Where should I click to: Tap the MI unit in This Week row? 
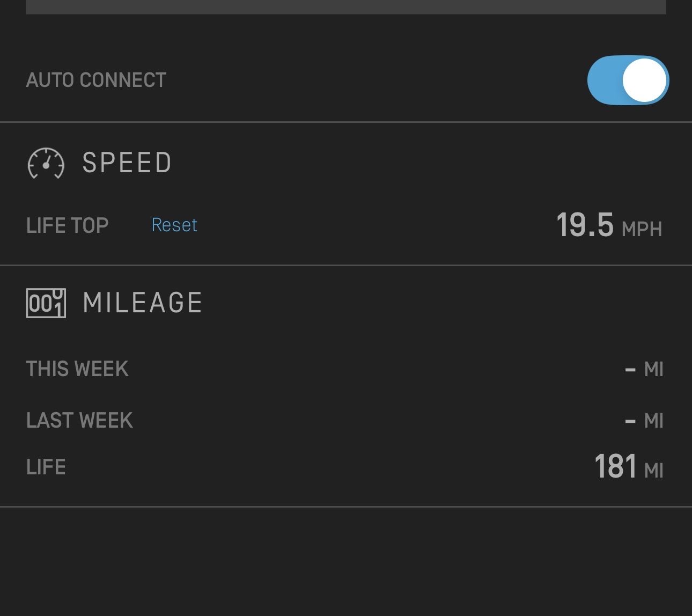pos(654,370)
